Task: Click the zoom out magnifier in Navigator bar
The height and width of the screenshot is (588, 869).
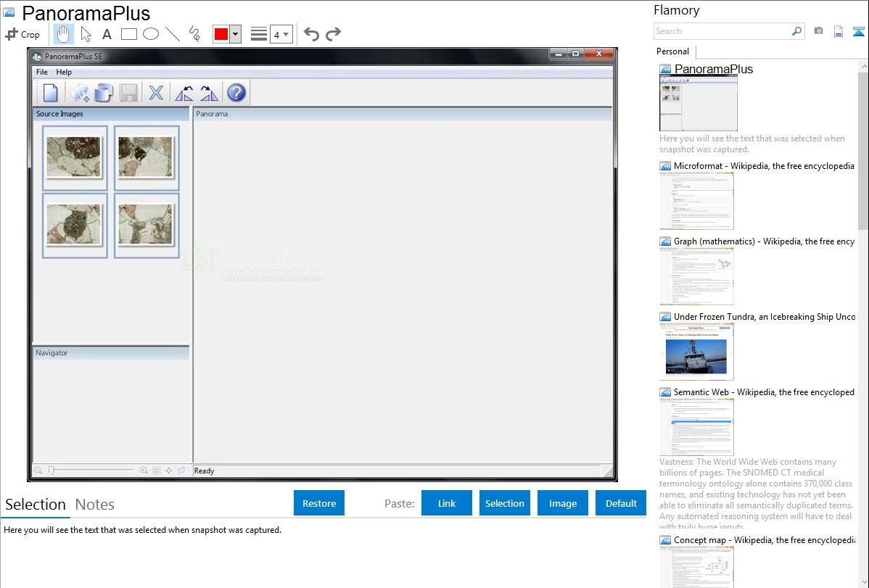Action: pyautogui.click(x=38, y=471)
